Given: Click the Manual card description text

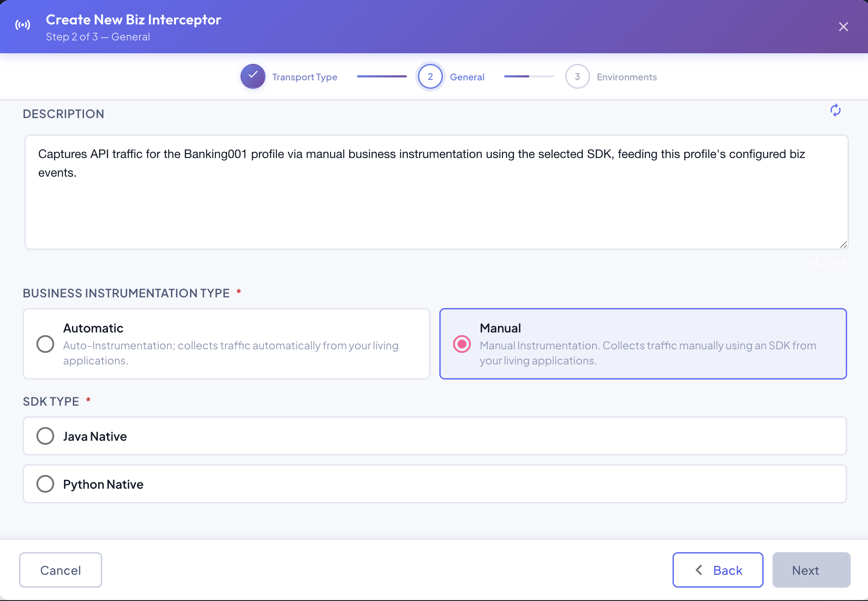Looking at the screenshot, I should click(x=648, y=353).
